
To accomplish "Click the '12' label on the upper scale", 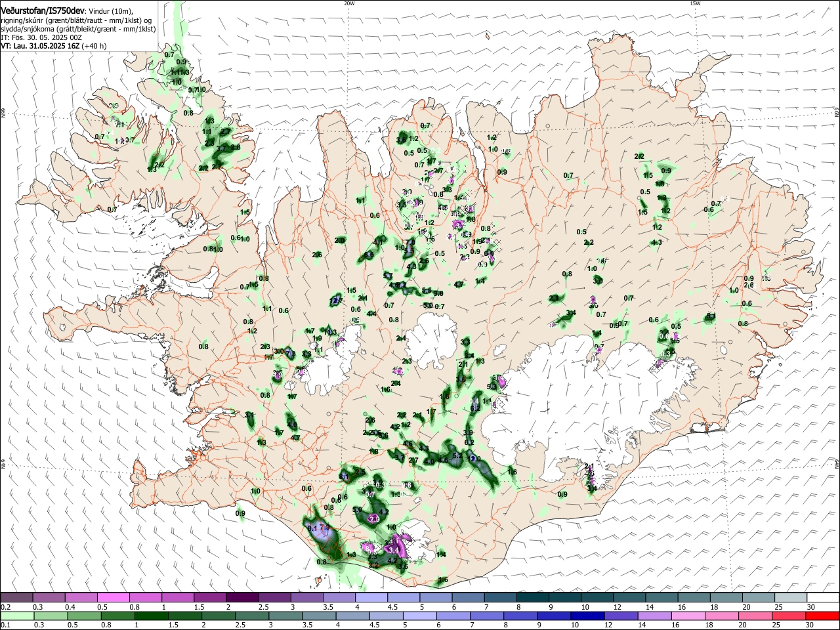I will click(x=618, y=607).
